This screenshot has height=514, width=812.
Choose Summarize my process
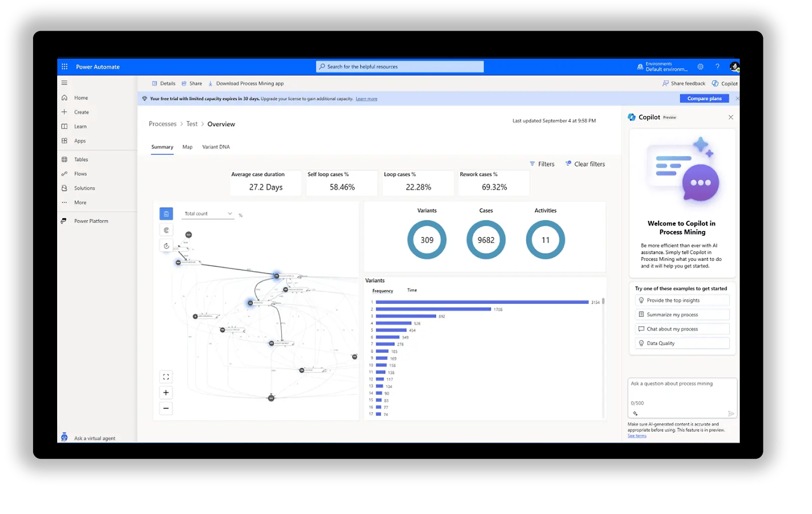click(682, 315)
